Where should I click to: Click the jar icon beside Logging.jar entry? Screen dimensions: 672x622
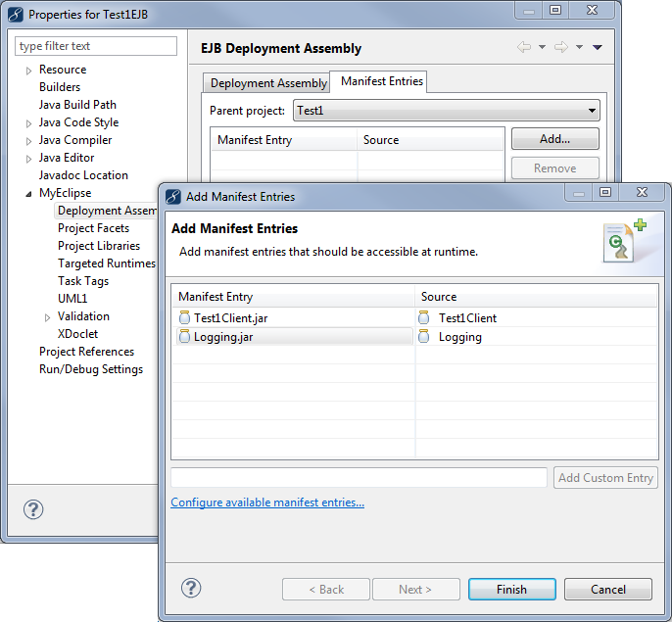pyautogui.click(x=184, y=337)
